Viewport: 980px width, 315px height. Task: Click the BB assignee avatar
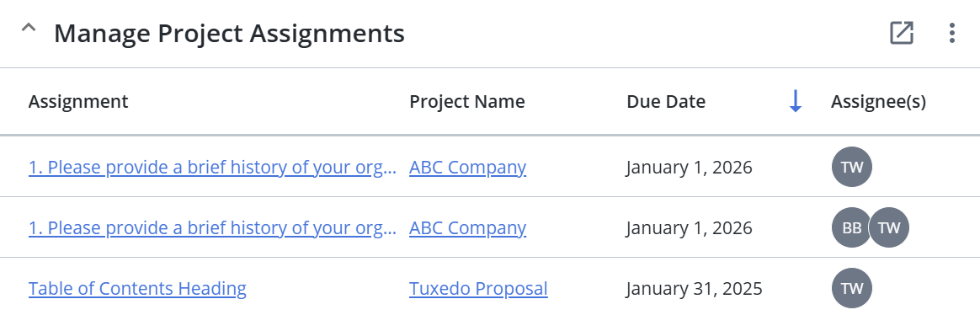850,227
